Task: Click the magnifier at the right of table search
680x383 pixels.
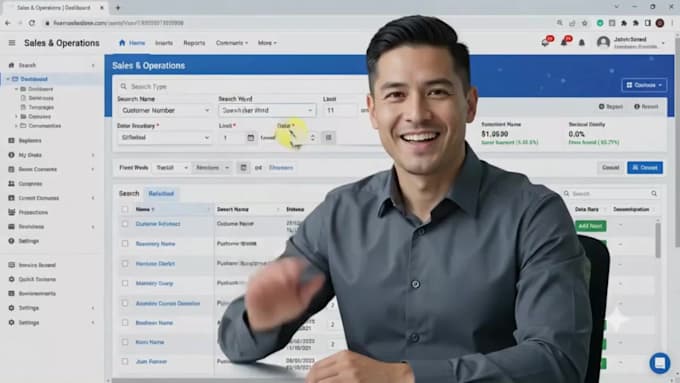Action: pos(654,193)
